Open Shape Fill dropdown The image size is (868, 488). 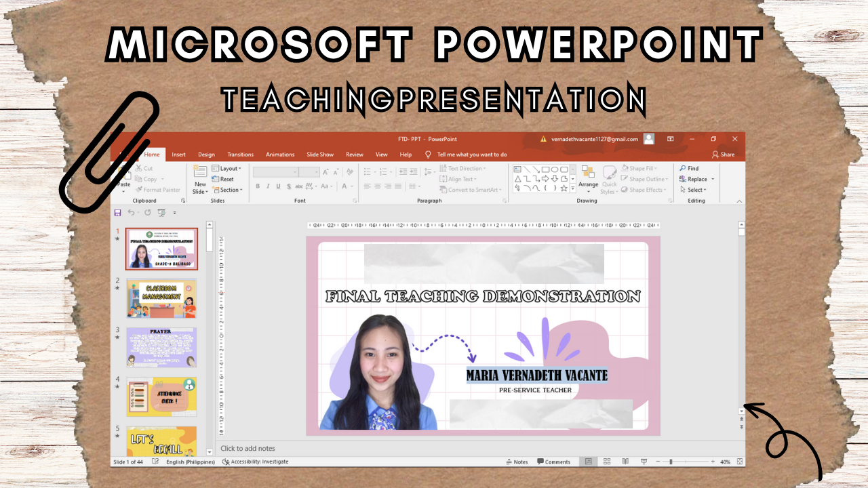[639, 168]
